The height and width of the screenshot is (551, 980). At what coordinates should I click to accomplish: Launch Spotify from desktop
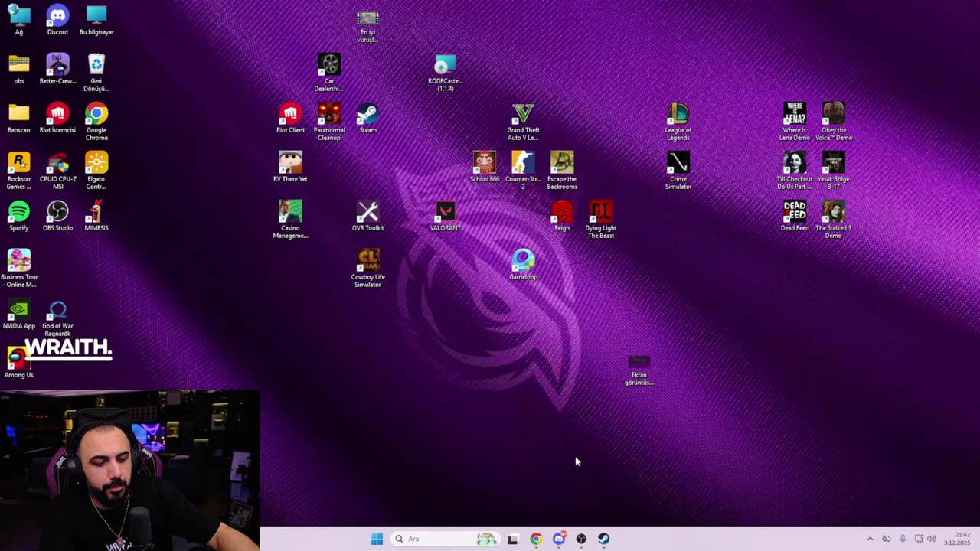click(x=19, y=216)
